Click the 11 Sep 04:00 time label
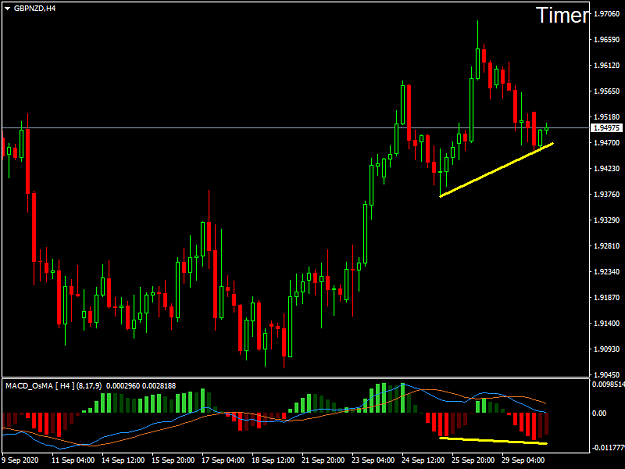625x469 pixels. 73,460
